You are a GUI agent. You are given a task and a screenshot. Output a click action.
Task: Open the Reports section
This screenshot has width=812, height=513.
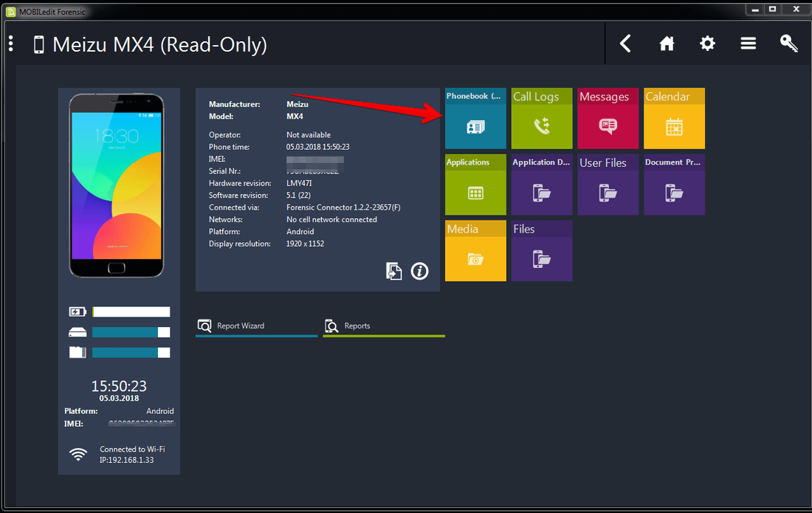357,326
